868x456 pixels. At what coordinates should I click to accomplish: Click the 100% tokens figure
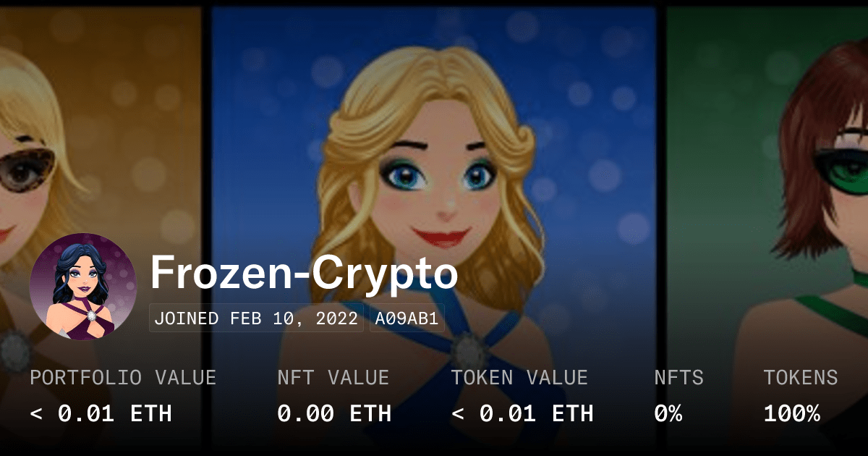click(x=792, y=413)
